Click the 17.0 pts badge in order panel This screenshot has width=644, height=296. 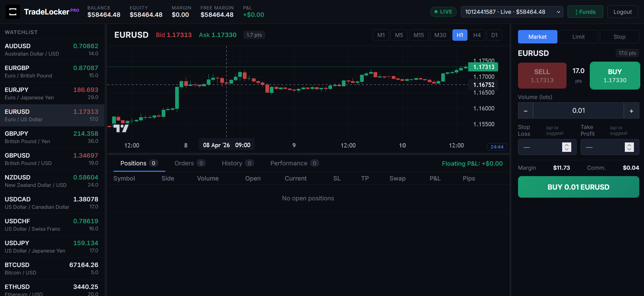point(627,53)
